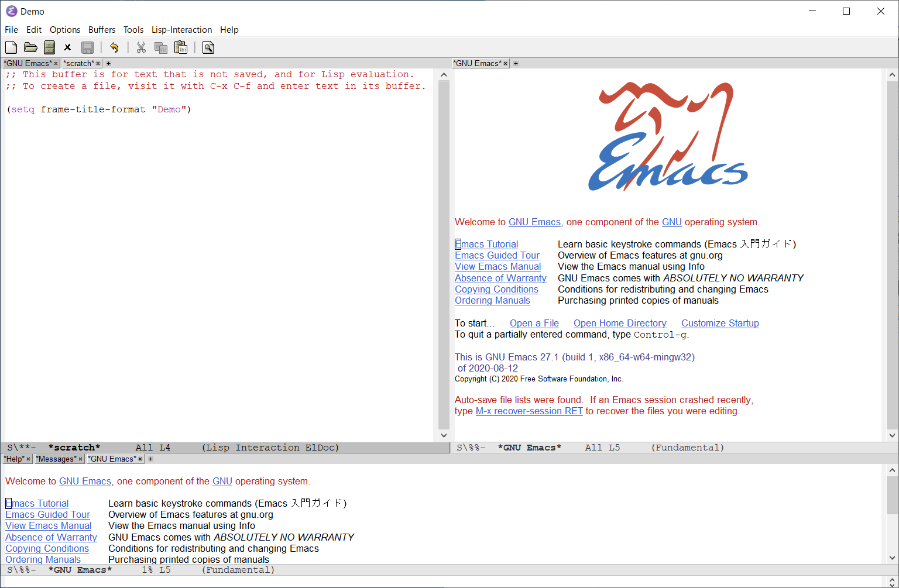Click the Paste clipboard toolbar icon

point(181,47)
